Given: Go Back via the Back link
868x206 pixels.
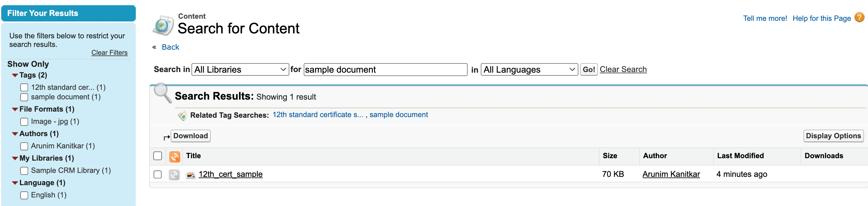Looking at the screenshot, I should [x=170, y=47].
